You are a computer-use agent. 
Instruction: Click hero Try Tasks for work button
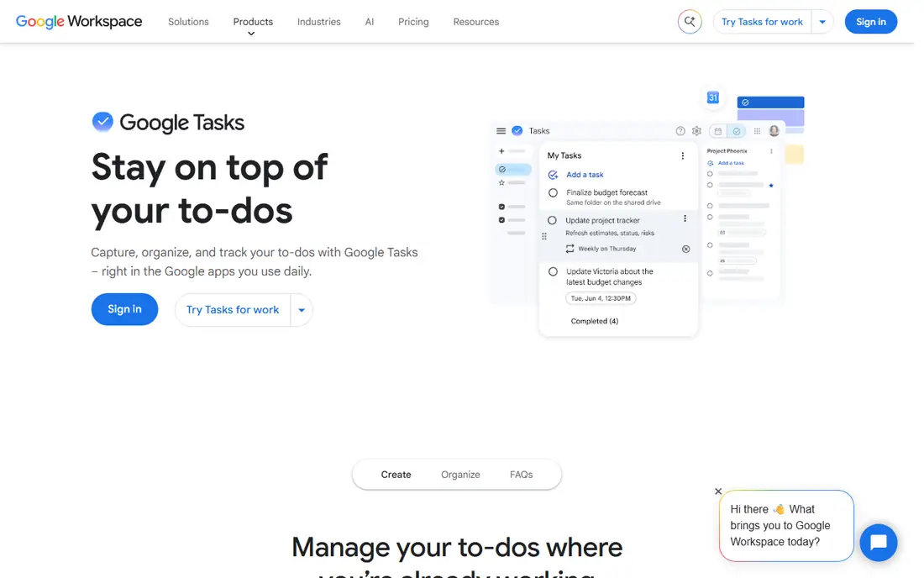(x=233, y=310)
